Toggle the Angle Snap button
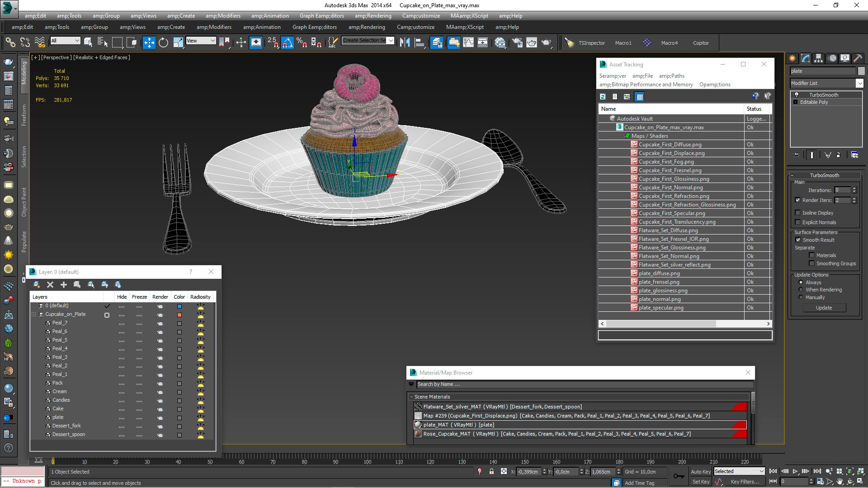The height and width of the screenshot is (488, 868). pos(288,42)
